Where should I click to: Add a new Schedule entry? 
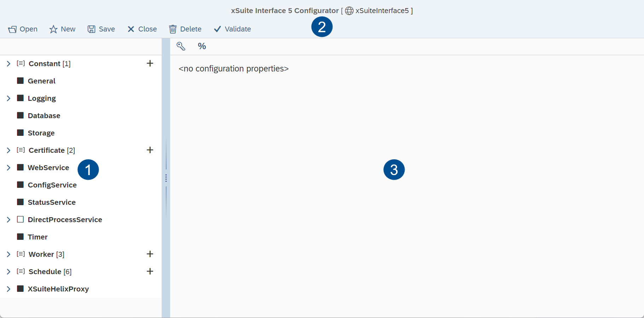[150, 271]
